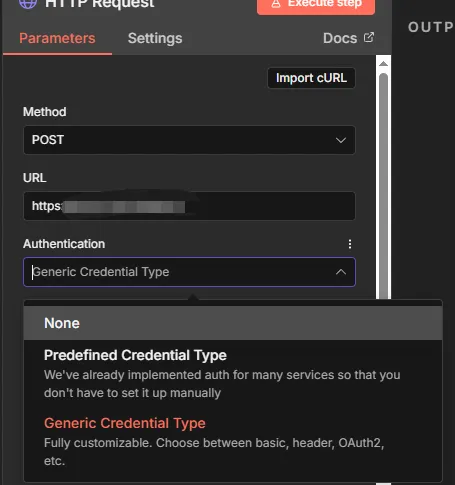
Task: Open the Authentication three-dot options menu
Action: pyautogui.click(x=350, y=244)
